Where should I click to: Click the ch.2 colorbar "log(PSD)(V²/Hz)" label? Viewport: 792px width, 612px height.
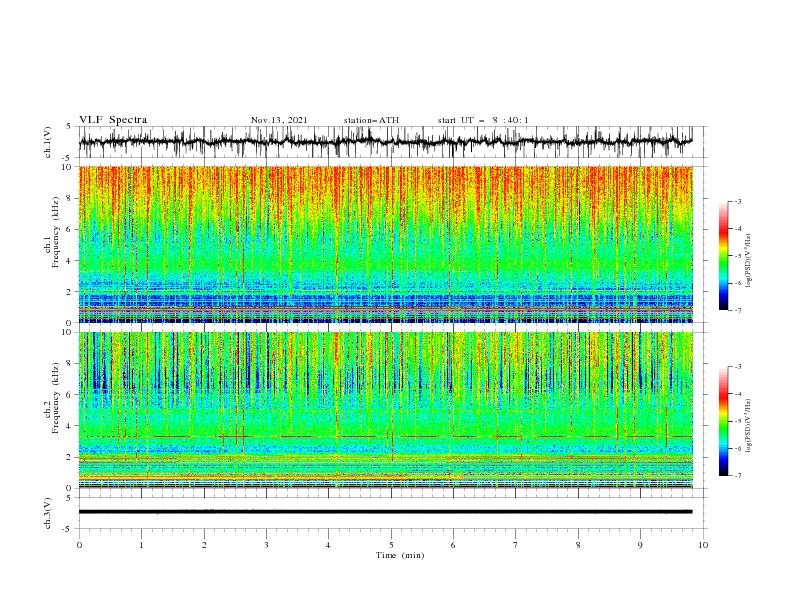click(x=749, y=426)
